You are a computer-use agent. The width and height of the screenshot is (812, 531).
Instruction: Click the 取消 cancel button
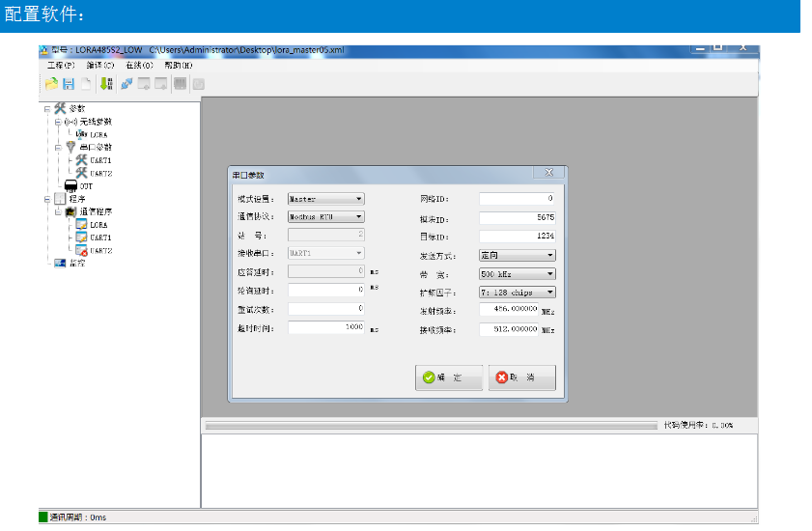coord(522,377)
